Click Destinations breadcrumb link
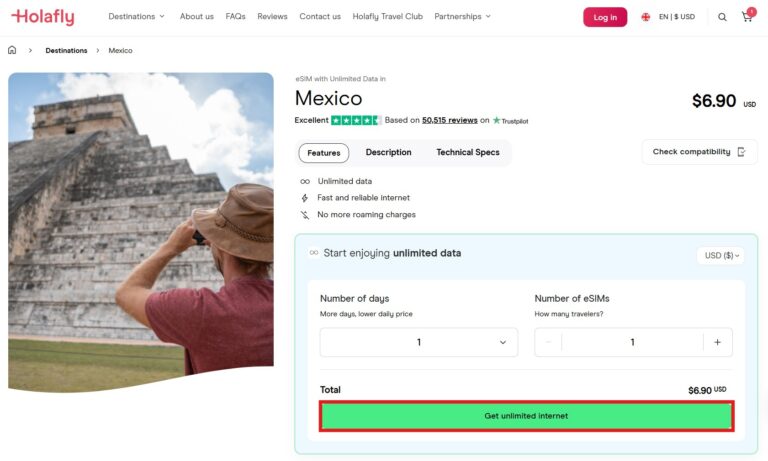The height and width of the screenshot is (461, 768). (x=66, y=50)
